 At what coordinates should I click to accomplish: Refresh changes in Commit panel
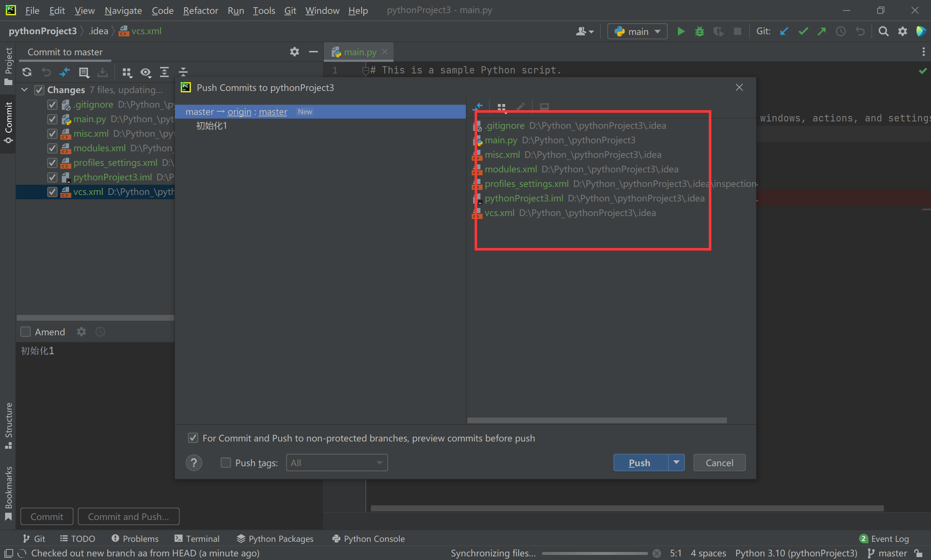[x=27, y=72]
